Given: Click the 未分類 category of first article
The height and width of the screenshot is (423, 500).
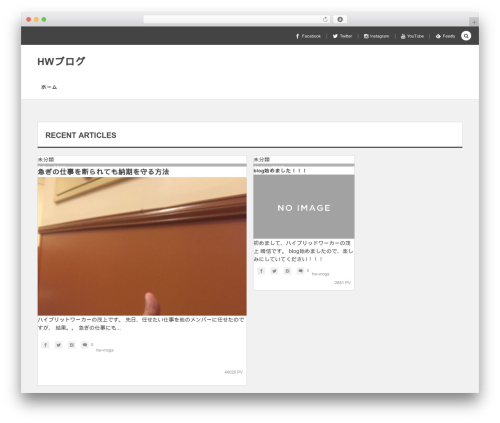Looking at the screenshot, I should (46, 159).
